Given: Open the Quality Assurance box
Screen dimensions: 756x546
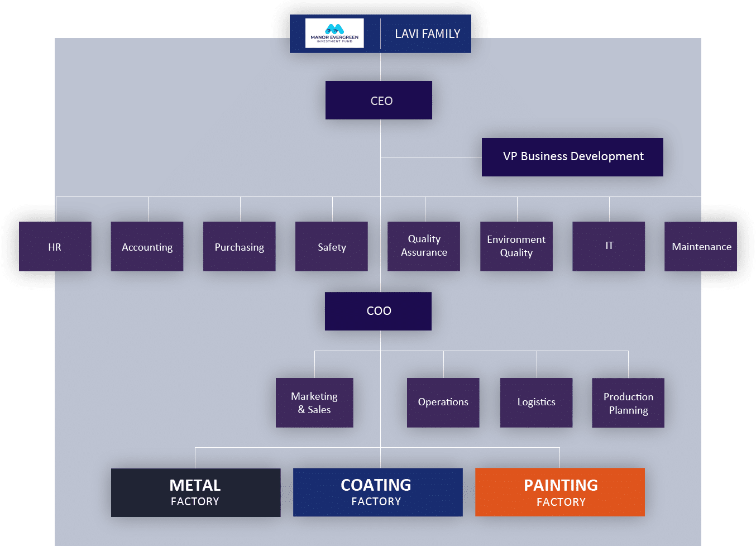Looking at the screenshot, I should [424, 246].
